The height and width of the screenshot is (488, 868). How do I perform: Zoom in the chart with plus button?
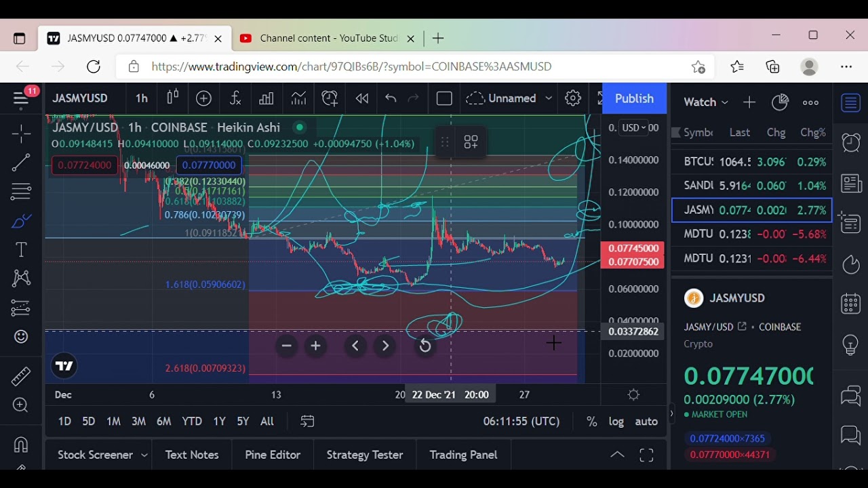[x=315, y=346]
